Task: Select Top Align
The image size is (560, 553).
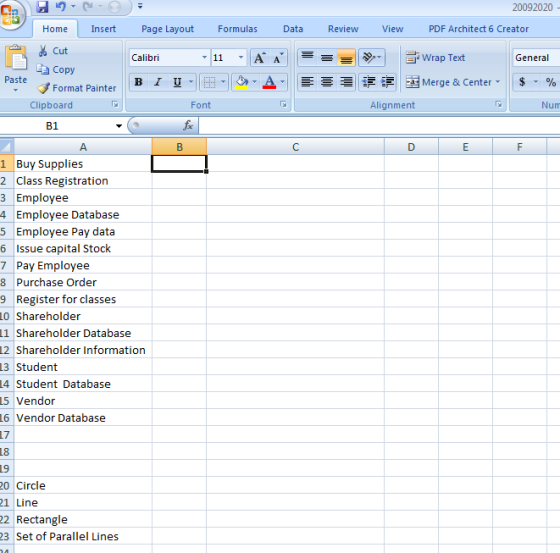Action: pyautogui.click(x=308, y=58)
